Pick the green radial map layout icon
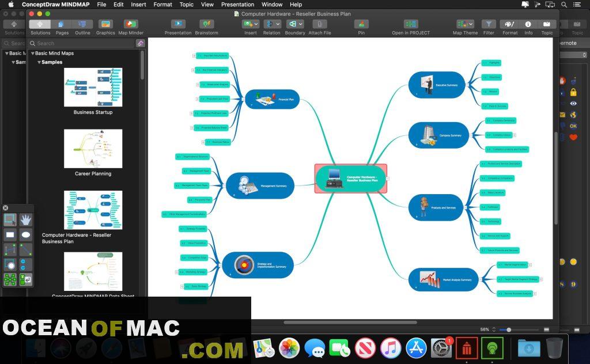590x364 pixels. point(10,279)
